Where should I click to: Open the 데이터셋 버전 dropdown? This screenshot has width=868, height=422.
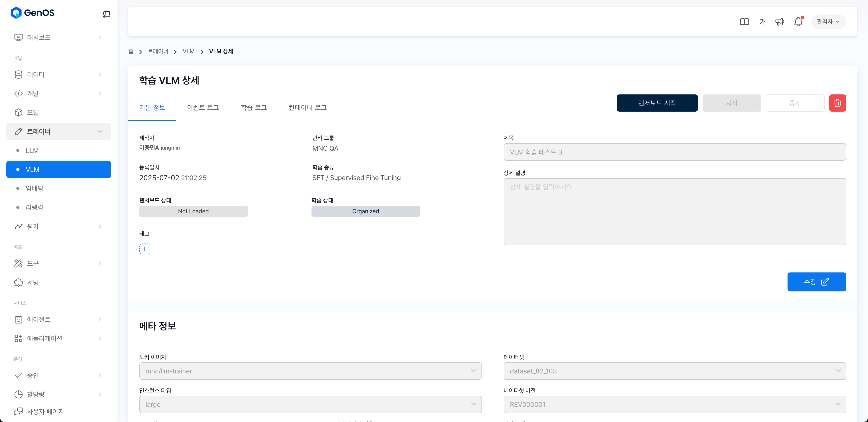674,404
